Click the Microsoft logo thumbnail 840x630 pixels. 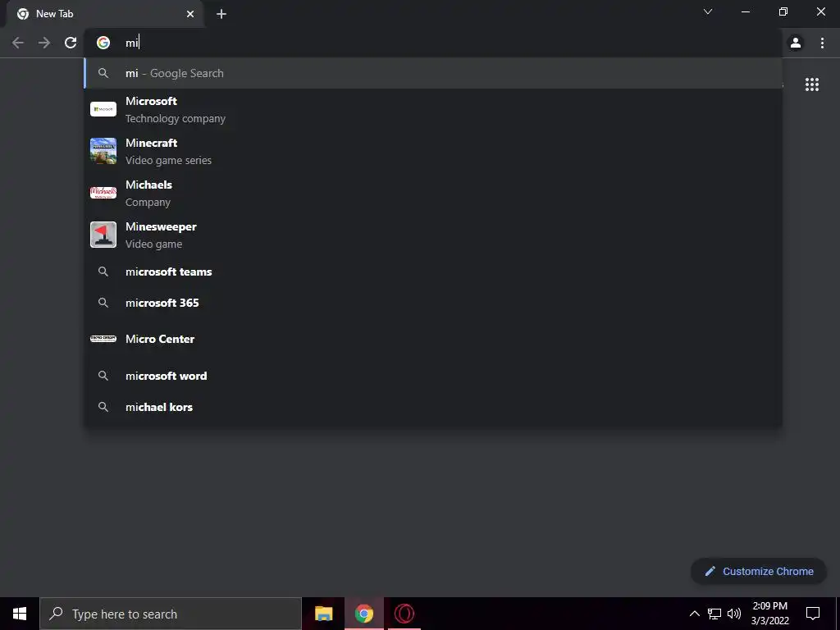(x=103, y=109)
